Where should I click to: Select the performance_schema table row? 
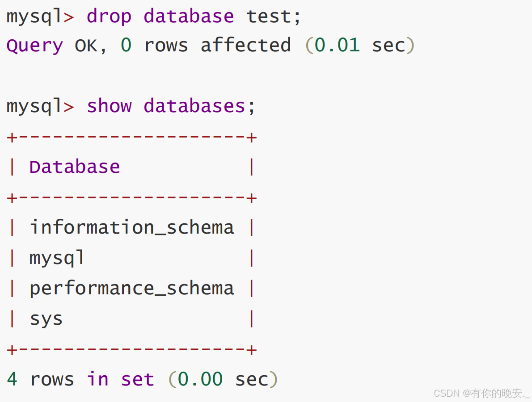[x=131, y=289]
